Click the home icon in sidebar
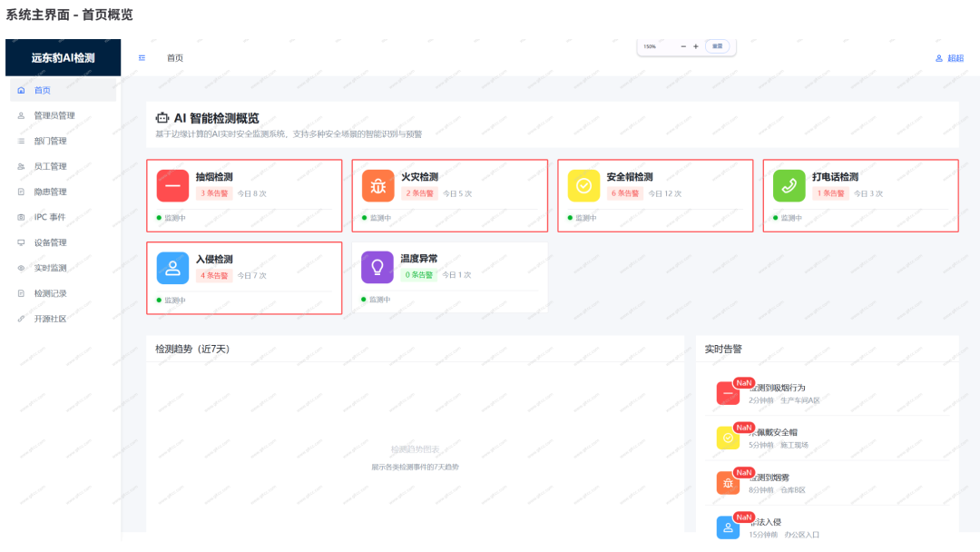Image resolution: width=980 pixels, height=552 pixels. click(x=21, y=90)
